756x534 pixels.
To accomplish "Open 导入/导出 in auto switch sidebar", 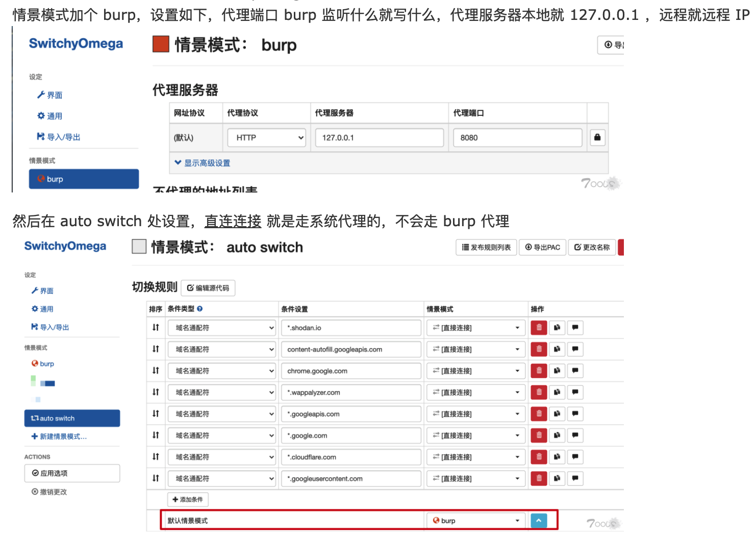I will pyautogui.click(x=50, y=327).
